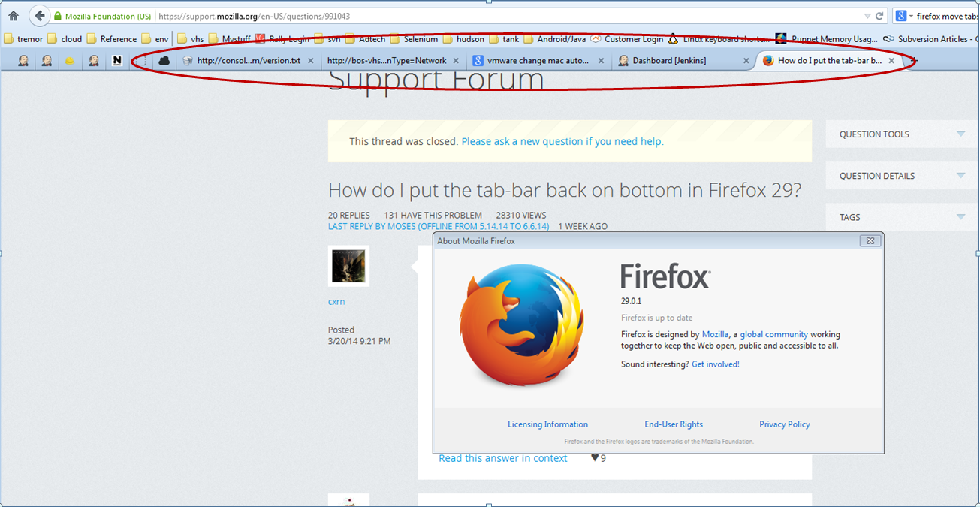
Task: Click the green padlock site identity icon
Action: click(58, 16)
